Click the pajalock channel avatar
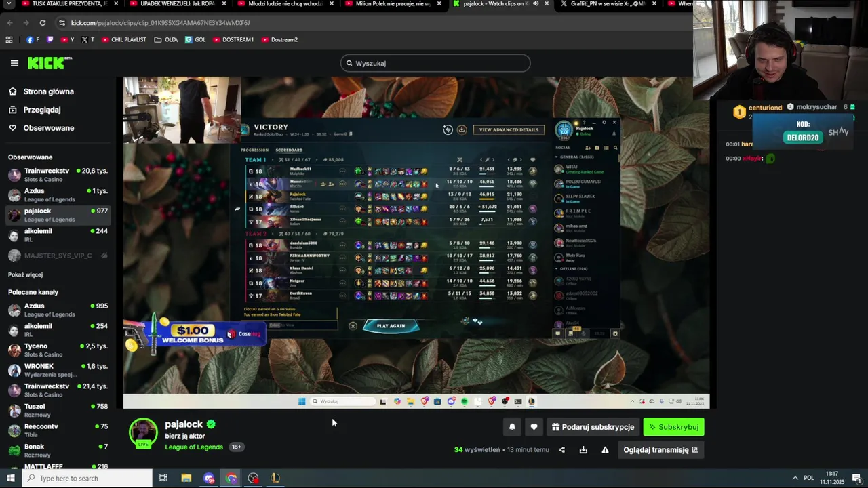Image resolution: width=868 pixels, height=488 pixels. 143,433
